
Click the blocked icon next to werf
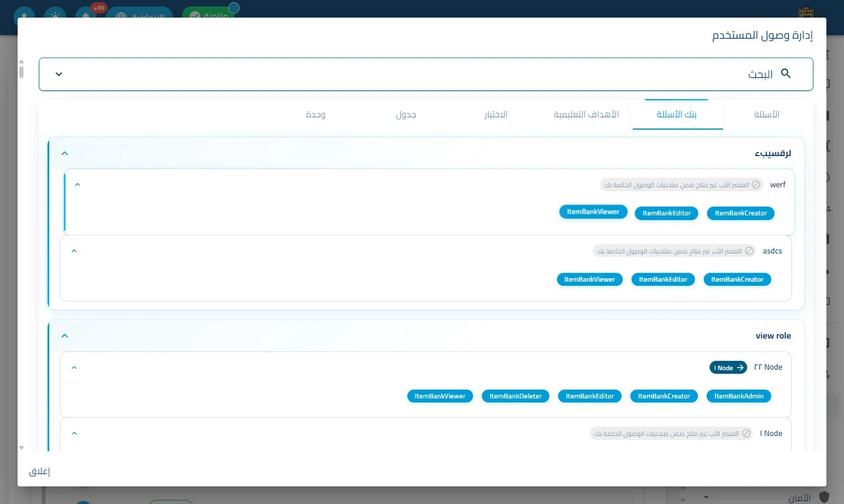[x=756, y=185]
